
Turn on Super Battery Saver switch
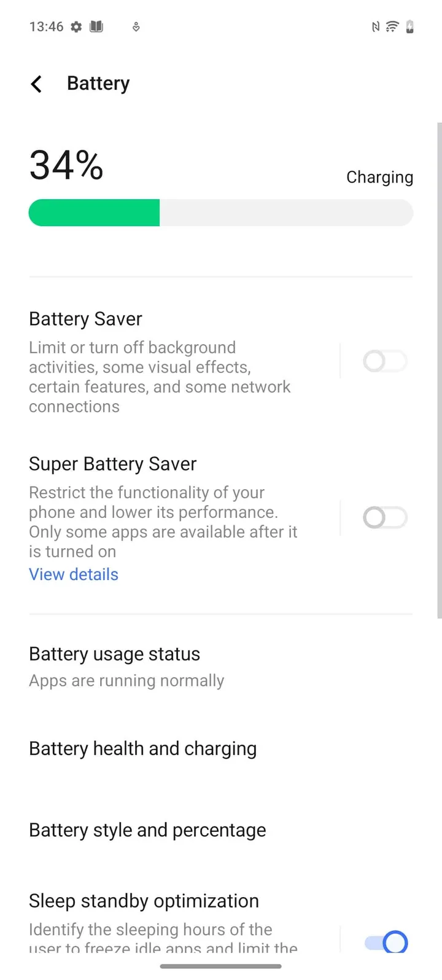[x=385, y=518]
